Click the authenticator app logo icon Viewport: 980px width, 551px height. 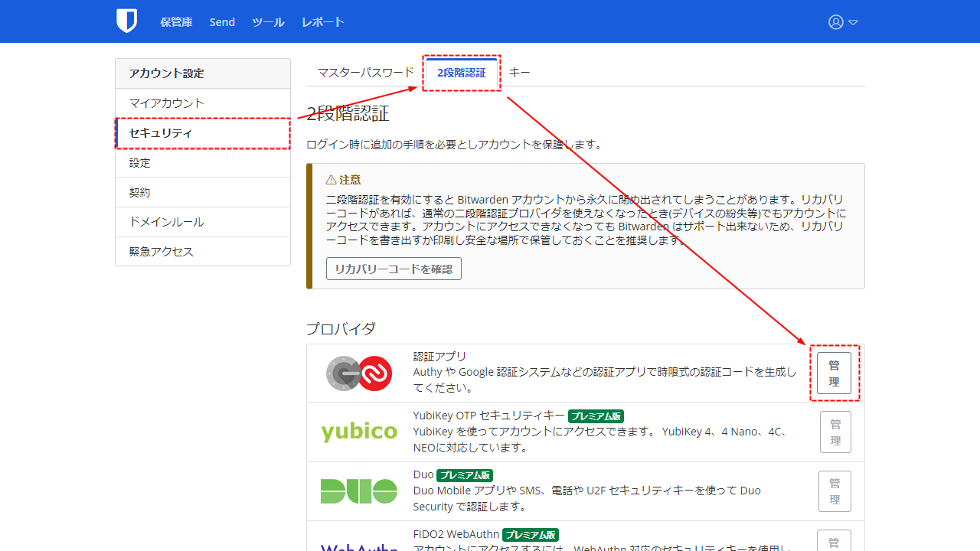tap(359, 373)
